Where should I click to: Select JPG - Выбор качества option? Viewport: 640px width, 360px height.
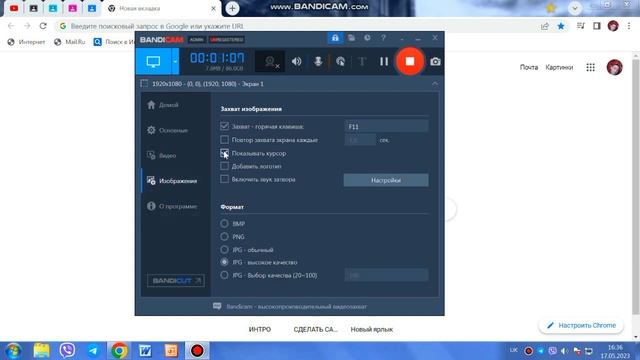click(x=224, y=275)
